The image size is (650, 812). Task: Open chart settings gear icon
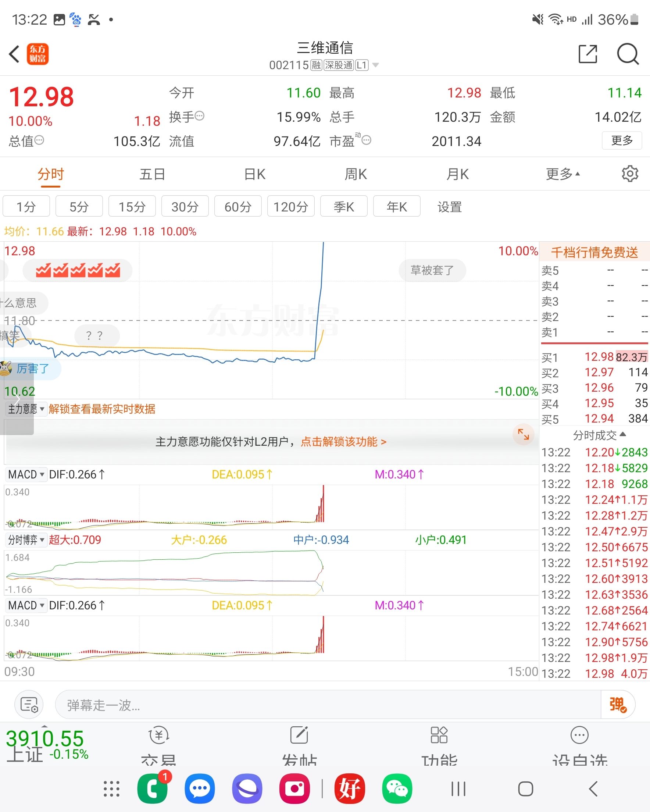(630, 174)
